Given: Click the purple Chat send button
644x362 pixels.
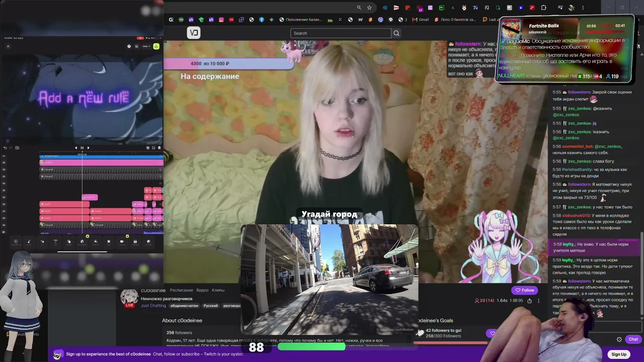Looking at the screenshot, I should point(633,339).
